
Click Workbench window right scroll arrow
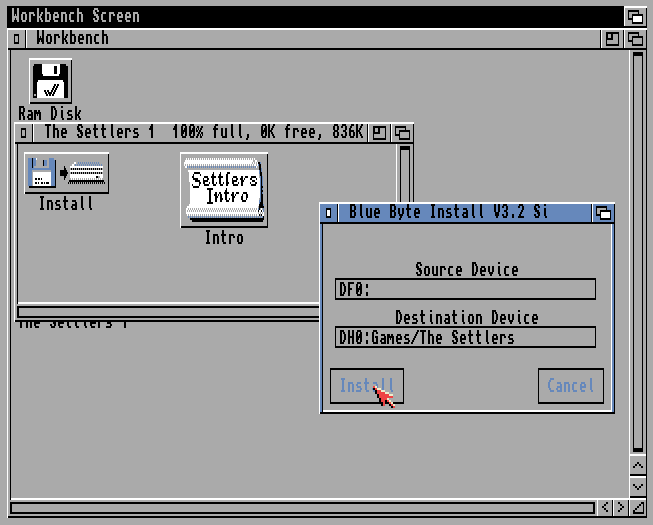tap(621, 507)
